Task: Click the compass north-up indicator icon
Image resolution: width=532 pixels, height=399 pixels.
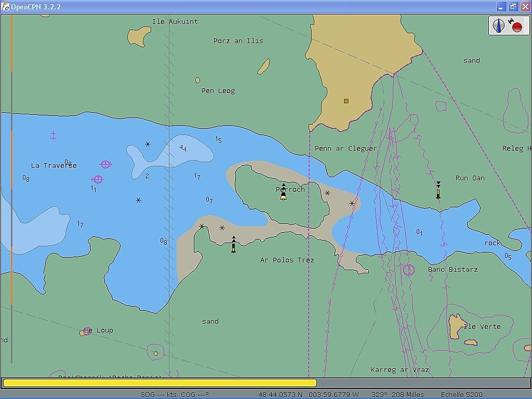Action: (498, 26)
